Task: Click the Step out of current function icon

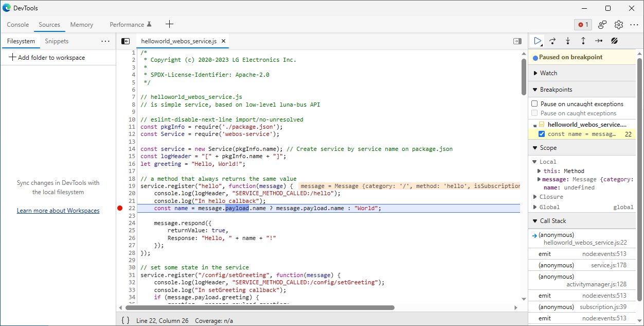Action: [x=583, y=41]
